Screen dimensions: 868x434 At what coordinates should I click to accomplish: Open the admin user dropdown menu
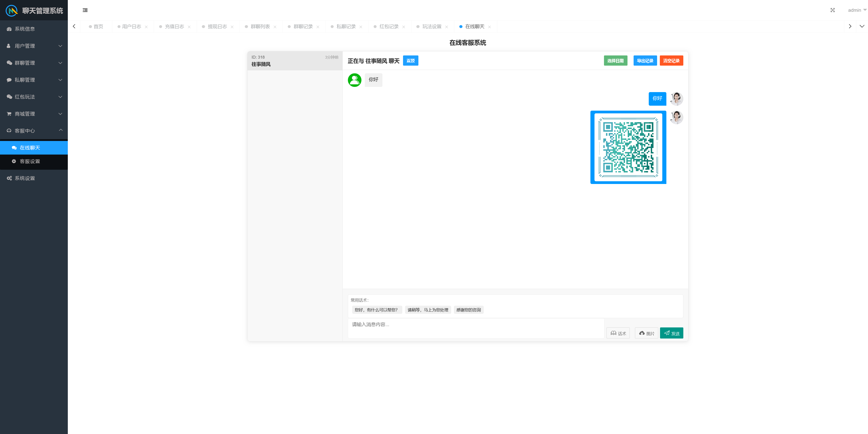pyautogui.click(x=856, y=10)
